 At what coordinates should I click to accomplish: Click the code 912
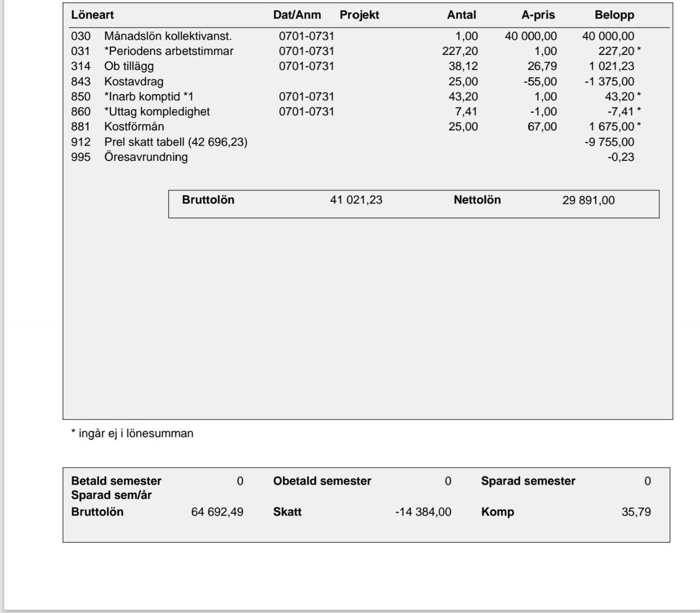[81, 142]
